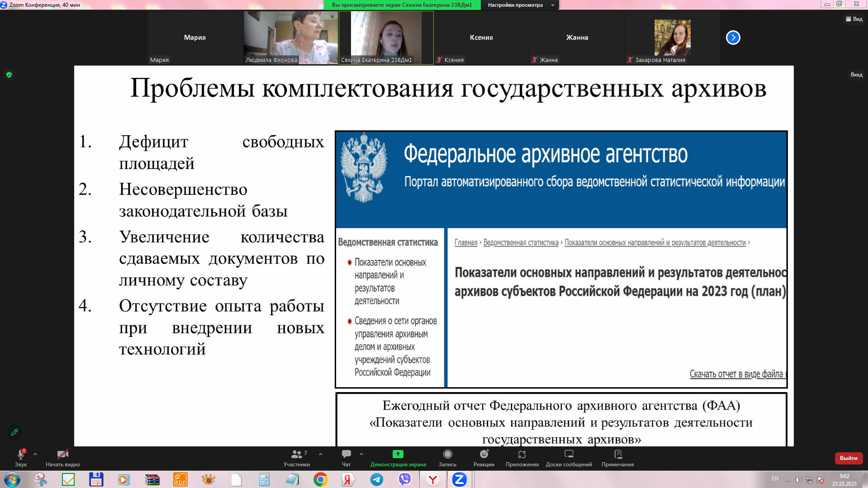
Task: Open the Вид view menu
Action: (854, 19)
